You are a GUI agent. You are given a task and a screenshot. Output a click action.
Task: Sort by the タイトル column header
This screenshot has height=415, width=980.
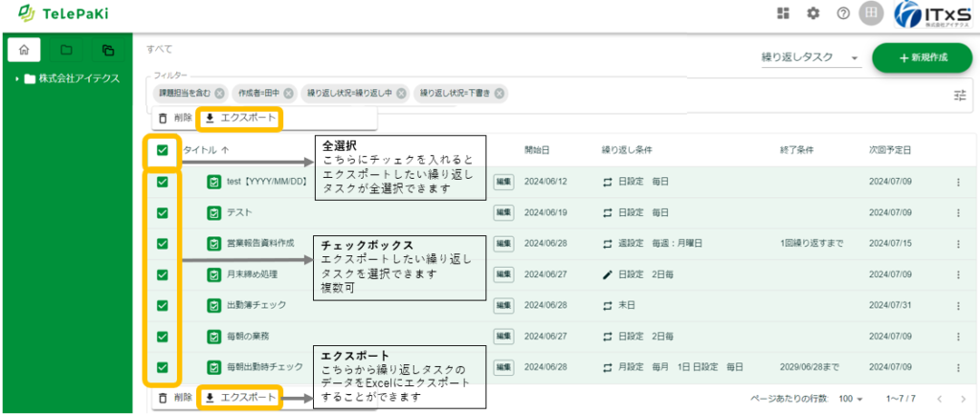tap(205, 150)
